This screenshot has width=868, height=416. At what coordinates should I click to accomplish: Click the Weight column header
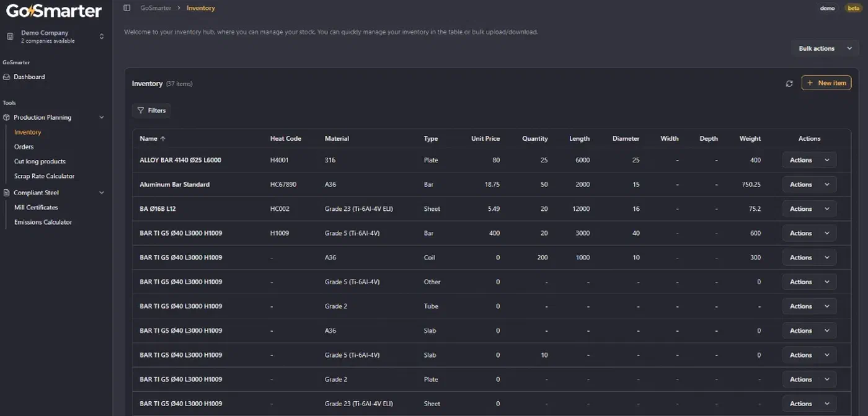(750, 139)
